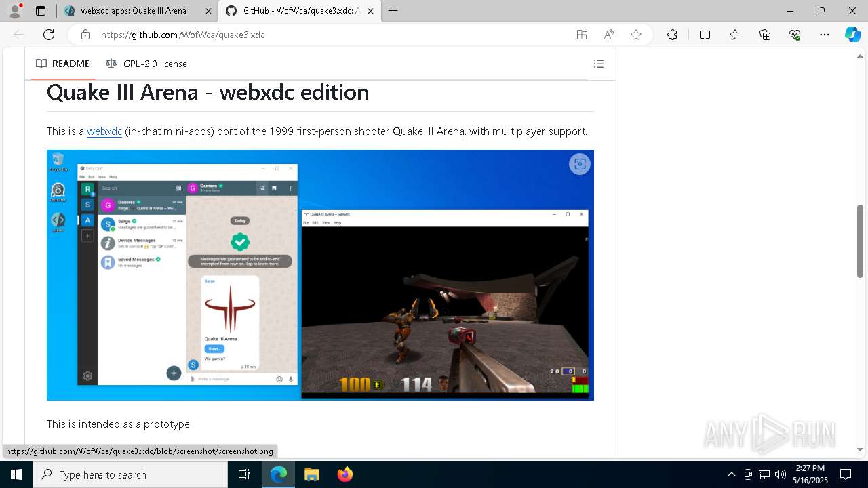Open the network status tray icon

[x=764, y=474]
